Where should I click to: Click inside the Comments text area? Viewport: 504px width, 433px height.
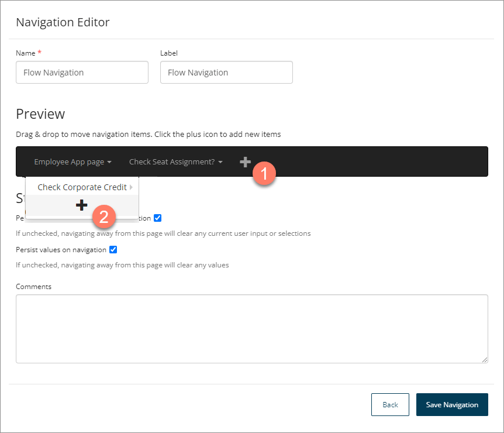pyautogui.click(x=251, y=328)
